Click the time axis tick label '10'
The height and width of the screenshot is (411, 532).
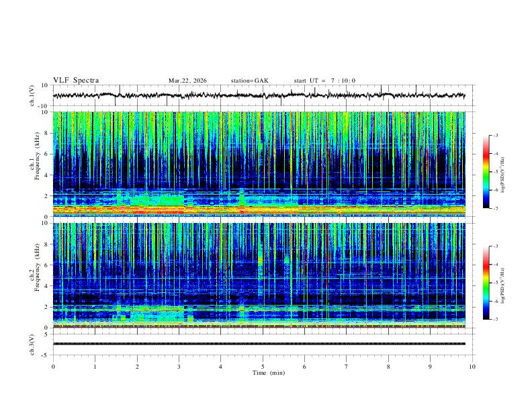pos(472,367)
